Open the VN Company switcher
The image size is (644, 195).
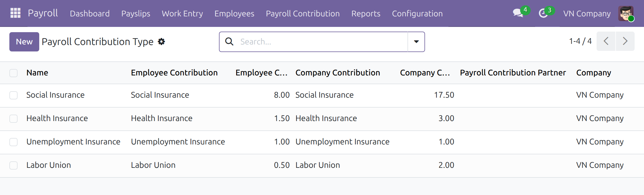point(587,13)
